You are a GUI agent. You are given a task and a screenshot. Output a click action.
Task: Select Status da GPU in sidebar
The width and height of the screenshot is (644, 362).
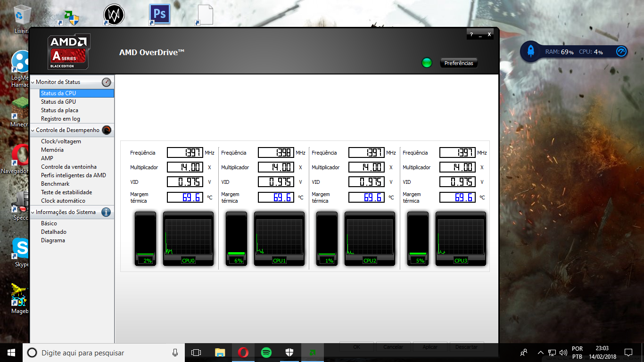point(58,102)
